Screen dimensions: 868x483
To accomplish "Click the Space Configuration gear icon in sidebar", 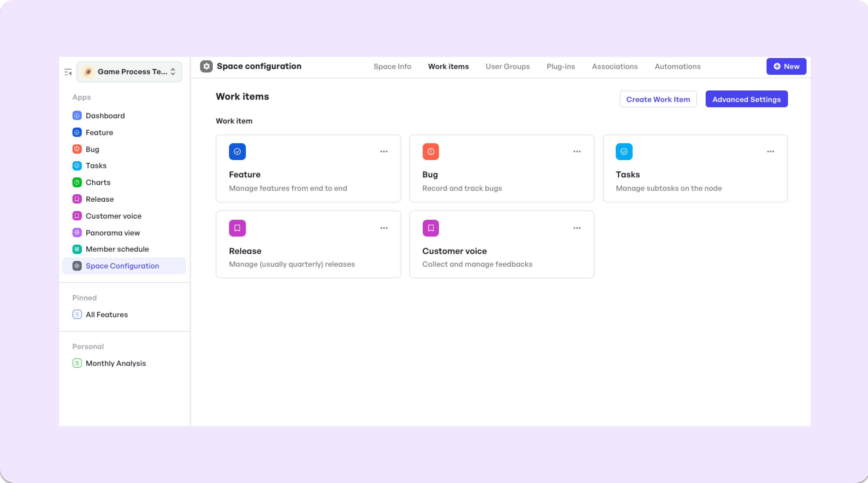I will pyautogui.click(x=77, y=266).
